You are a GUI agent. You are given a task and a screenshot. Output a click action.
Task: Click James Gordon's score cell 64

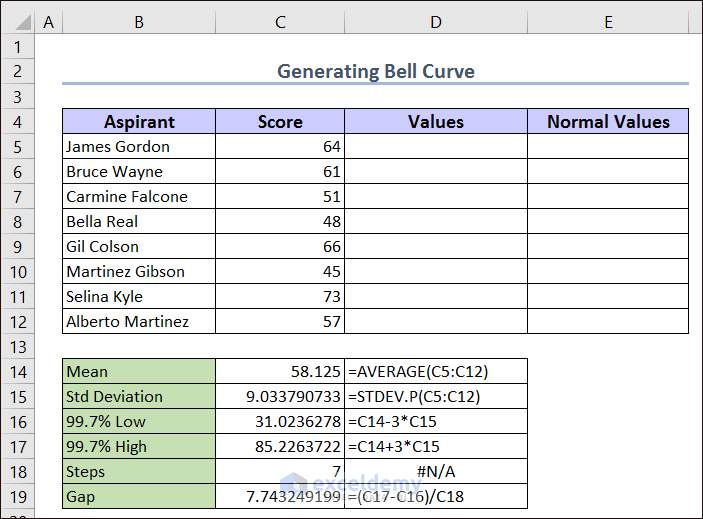[x=280, y=146]
